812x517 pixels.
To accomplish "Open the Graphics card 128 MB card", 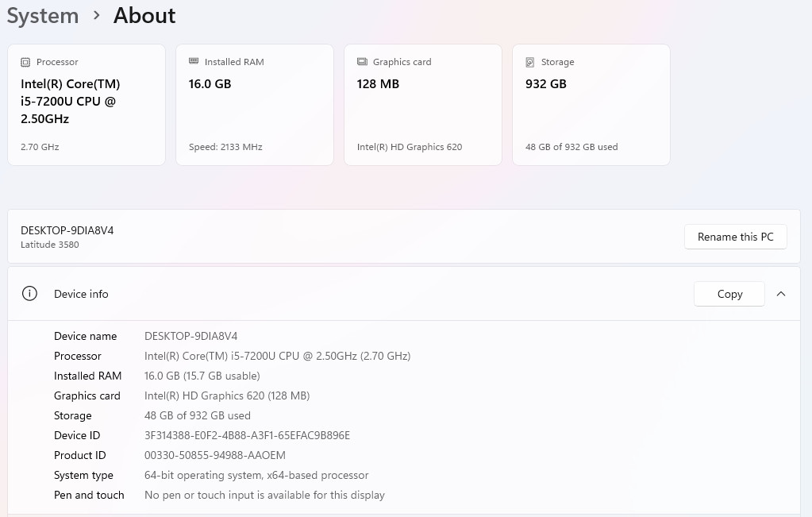I will click(423, 105).
